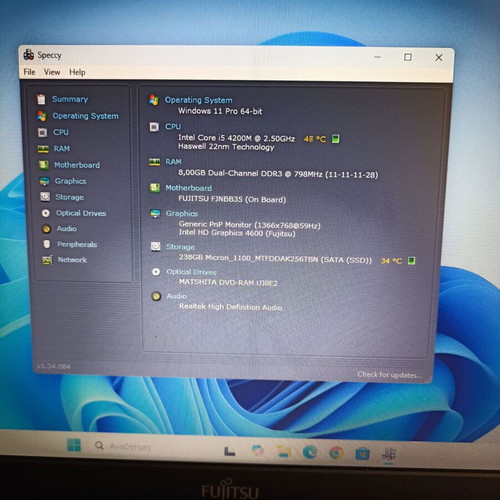Click 'Generic PnP Monitor' text line
The width and height of the screenshot is (500, 500).
(x=250, y=225)
